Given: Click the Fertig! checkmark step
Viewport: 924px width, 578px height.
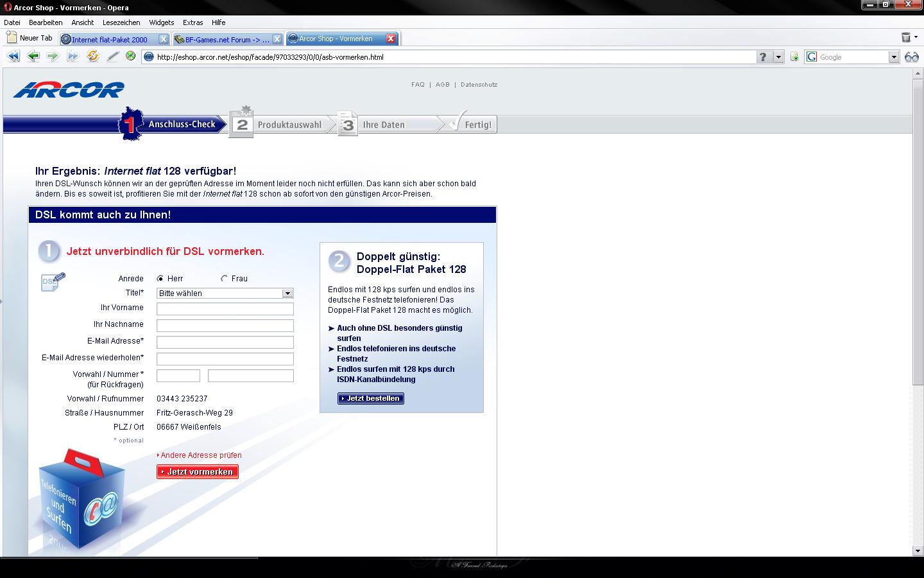Looking at the screenshot, I should [x=472, y=123].
